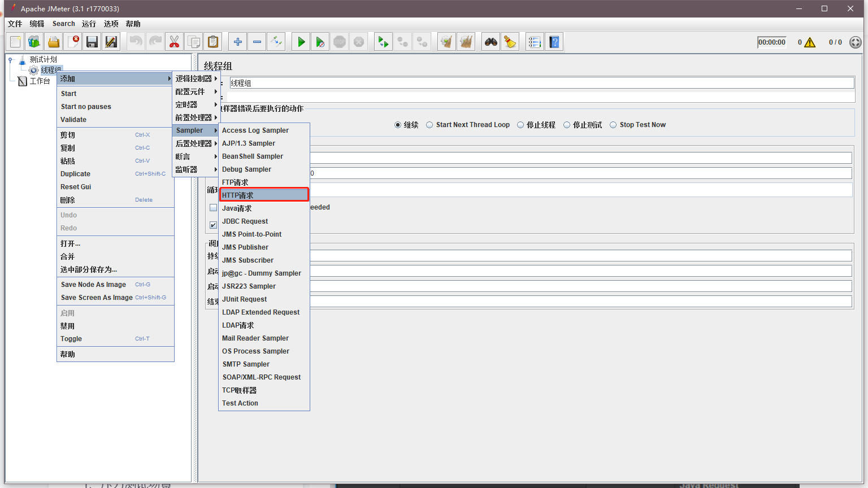Click the Toggle enable/disable toolbar icon

[x=276, y=42]
